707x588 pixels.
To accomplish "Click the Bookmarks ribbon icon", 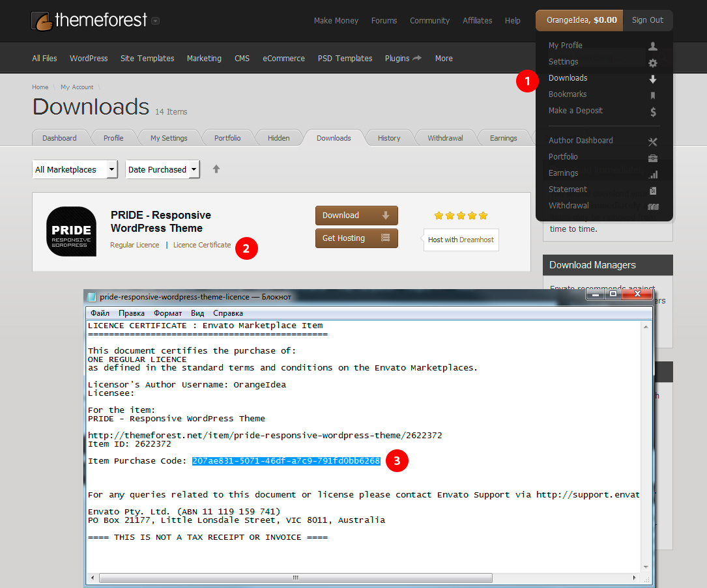I will [x=652, y=95].
